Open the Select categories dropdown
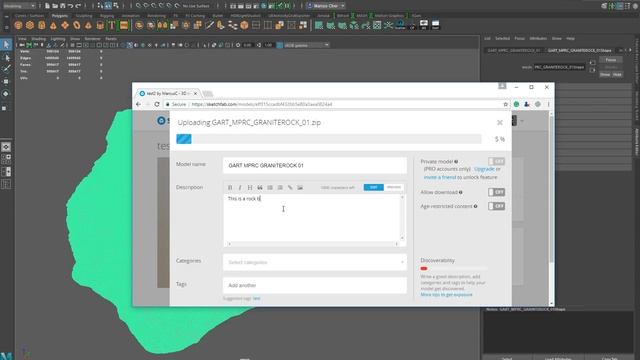Image resolution: width=640 pixels, height=360 pixels. 314,262
